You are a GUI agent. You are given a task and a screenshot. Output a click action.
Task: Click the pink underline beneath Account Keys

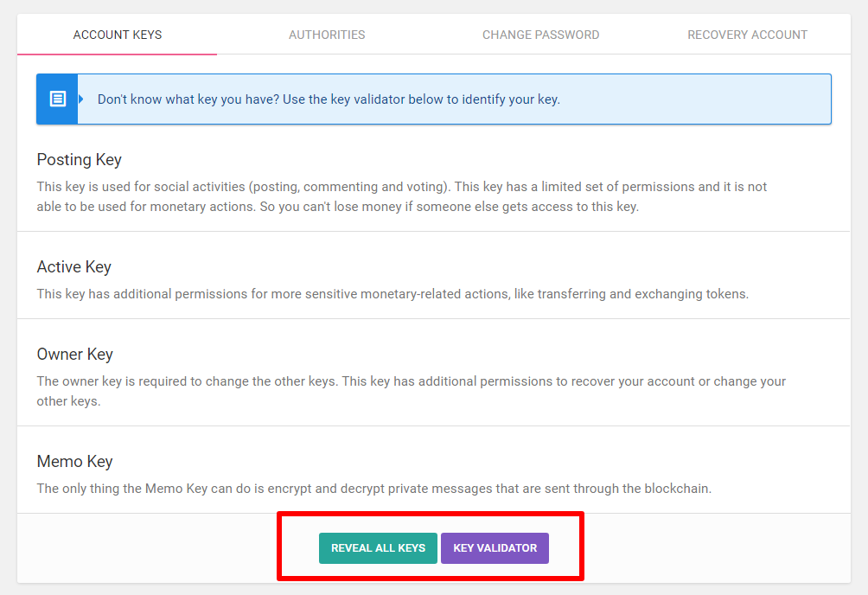point(118,54)
